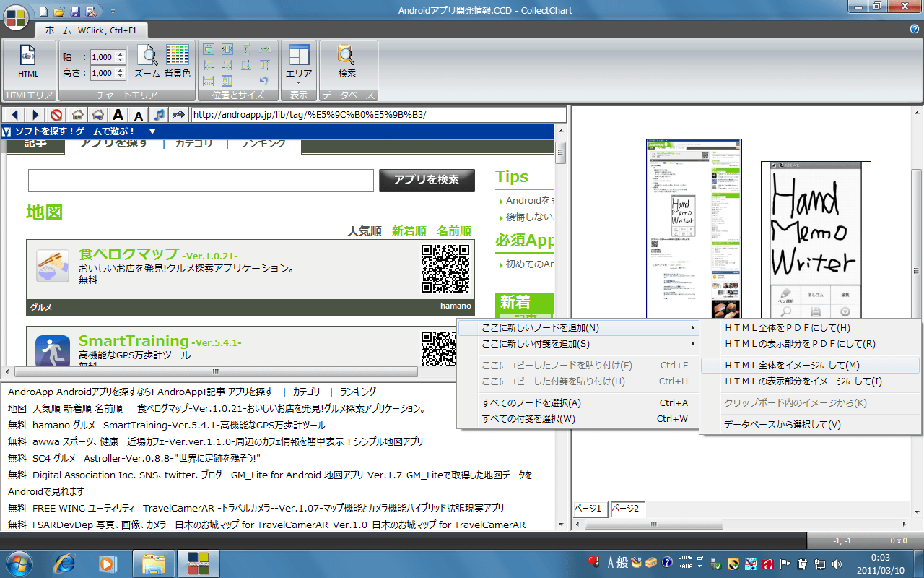
Task: Choose すべての付箋を選択(W)
Action: click(577, 419)
